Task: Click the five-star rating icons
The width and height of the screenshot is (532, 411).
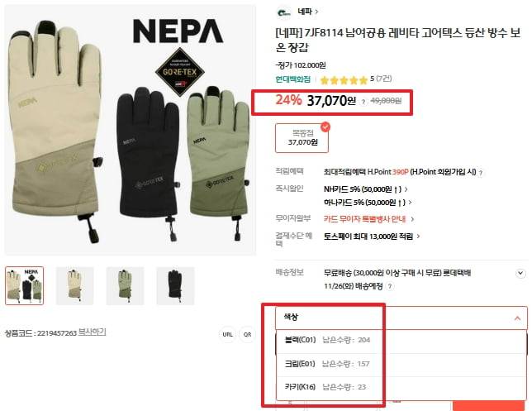Action: (x=344, y=80)
